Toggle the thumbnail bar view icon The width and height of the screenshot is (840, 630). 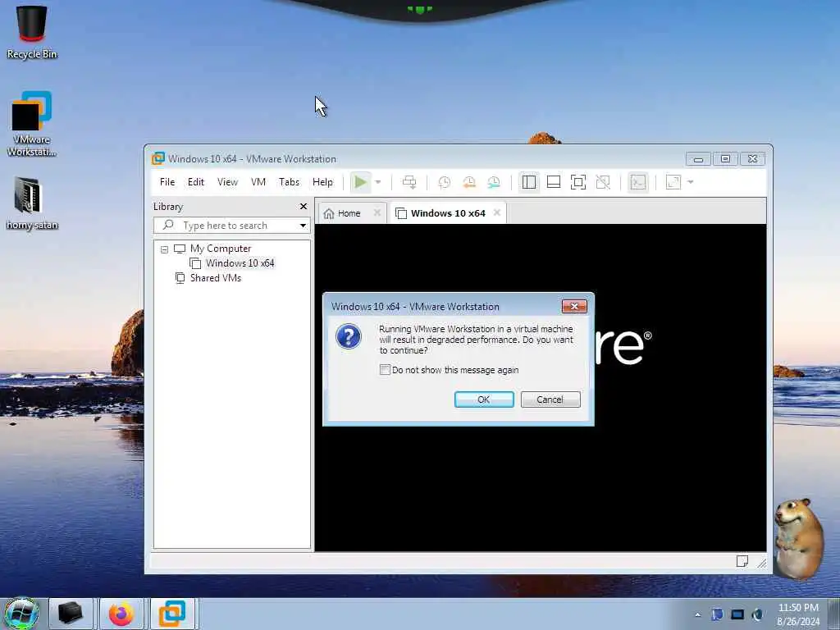click(554, 182)
